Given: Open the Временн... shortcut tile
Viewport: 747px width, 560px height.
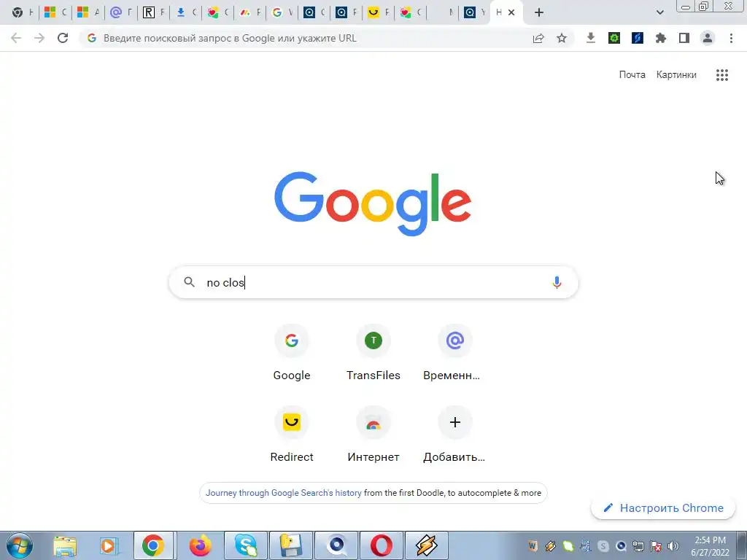Looking at the screenshot, I should [455, 354].
